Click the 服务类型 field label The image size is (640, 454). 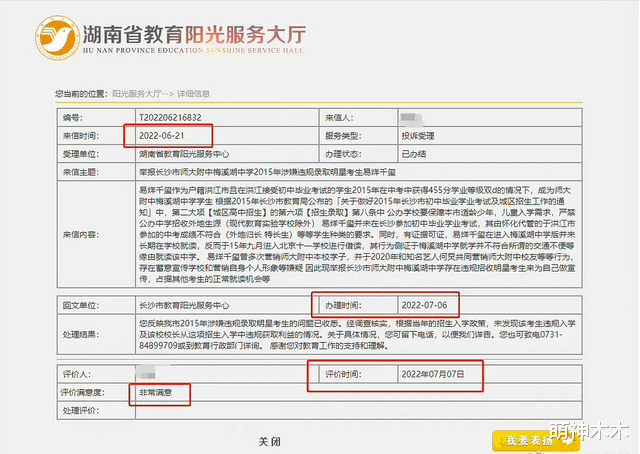coord(343,136)
